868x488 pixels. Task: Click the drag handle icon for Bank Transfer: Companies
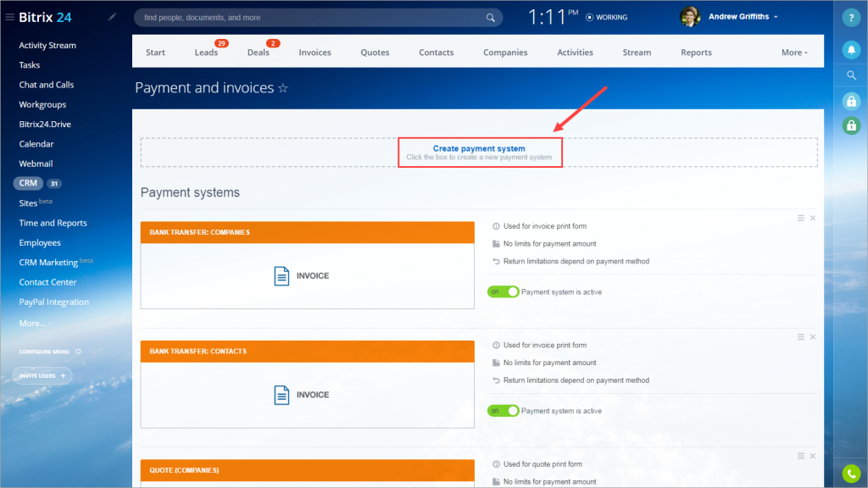point(800,218)
